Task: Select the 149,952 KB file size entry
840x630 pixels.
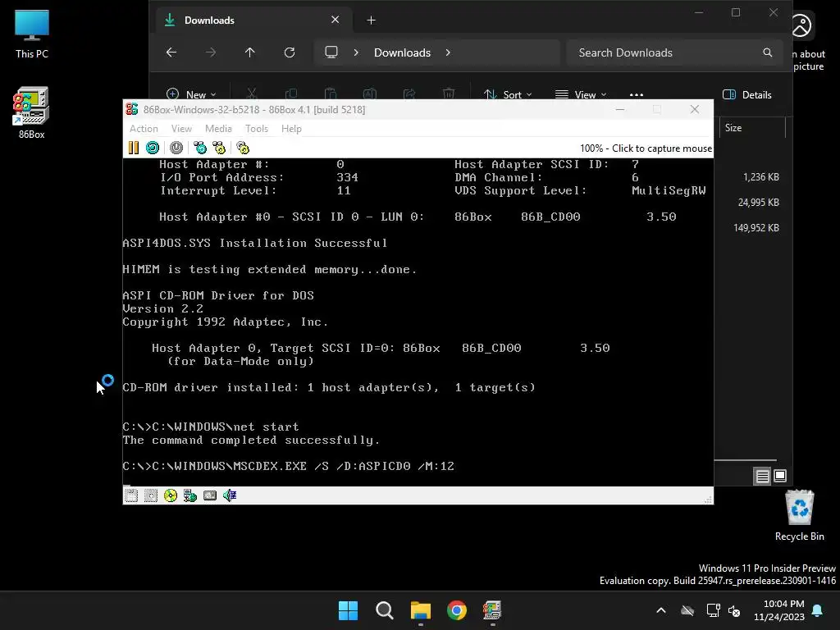Action: click(x=756, y=228)
